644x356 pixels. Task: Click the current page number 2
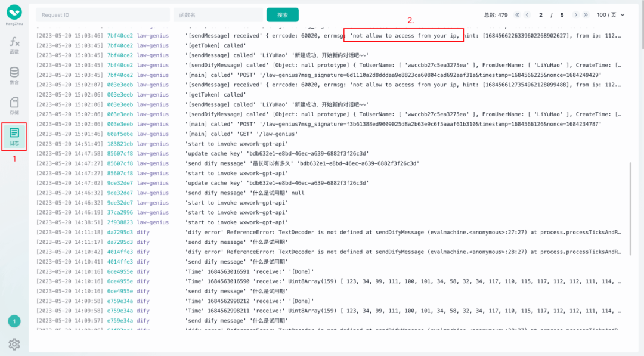541,15
